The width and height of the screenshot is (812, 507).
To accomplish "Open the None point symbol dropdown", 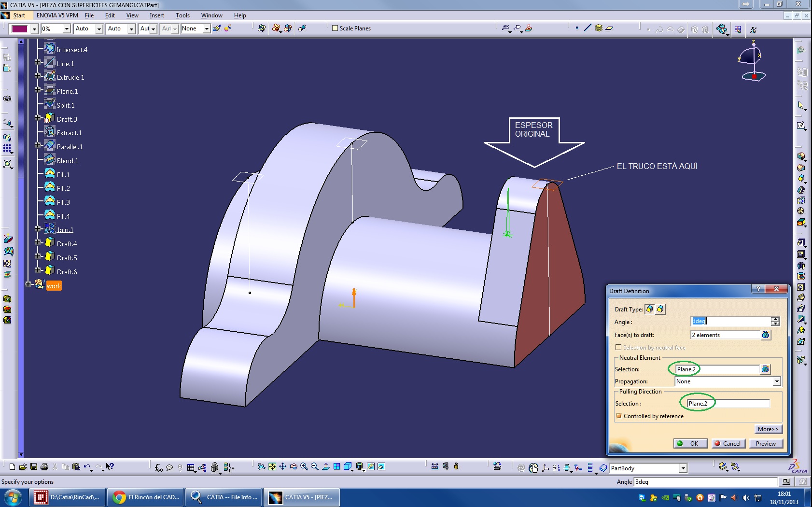I will click(x=207, y=29).
